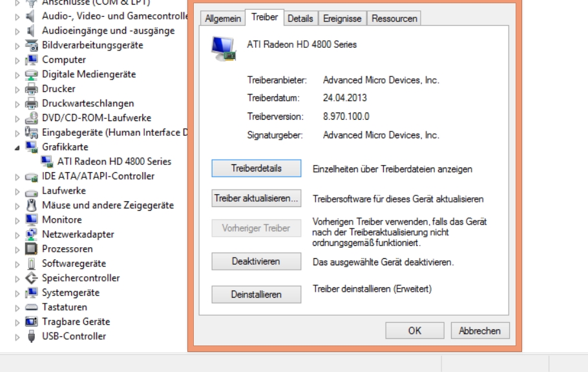Select ATI Radeon HD 4800 Series tree label

tap(114, 161)
